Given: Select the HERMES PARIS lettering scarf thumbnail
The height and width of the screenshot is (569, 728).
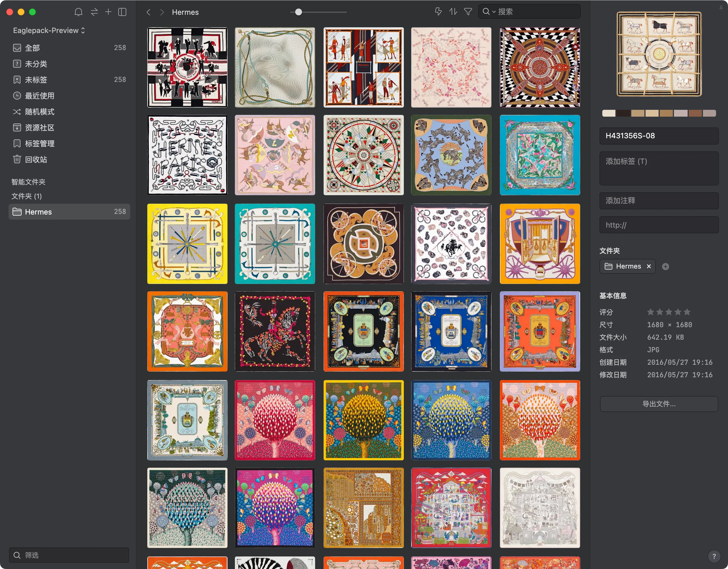Looking at the screenshot, I should [187, 155].
